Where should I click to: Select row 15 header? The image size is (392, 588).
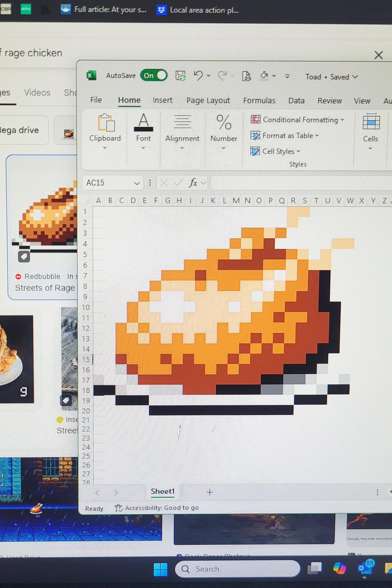tap(86, 360)
